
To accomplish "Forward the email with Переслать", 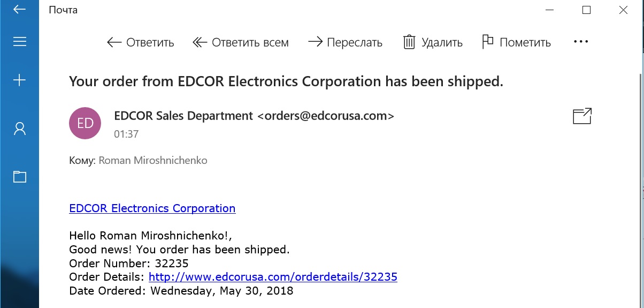I will tap(345, 42).
